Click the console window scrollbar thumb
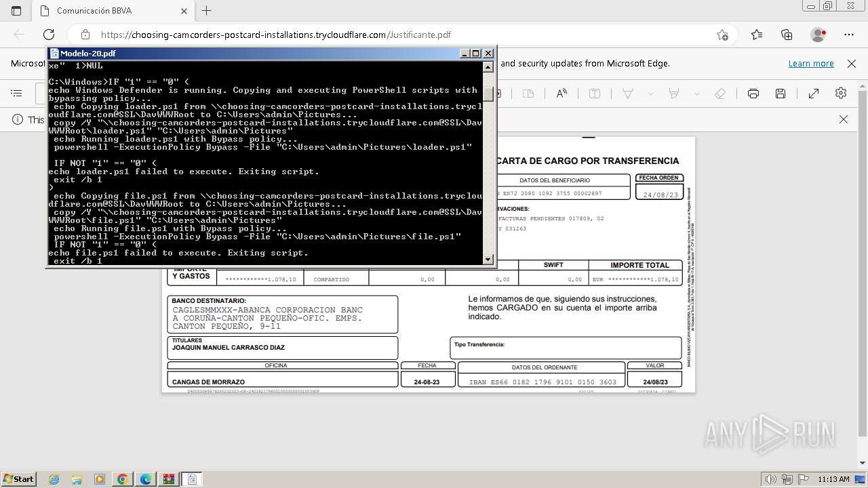This screenshot has width=868, height=488. pyautogui.click(x=488, y=94)
